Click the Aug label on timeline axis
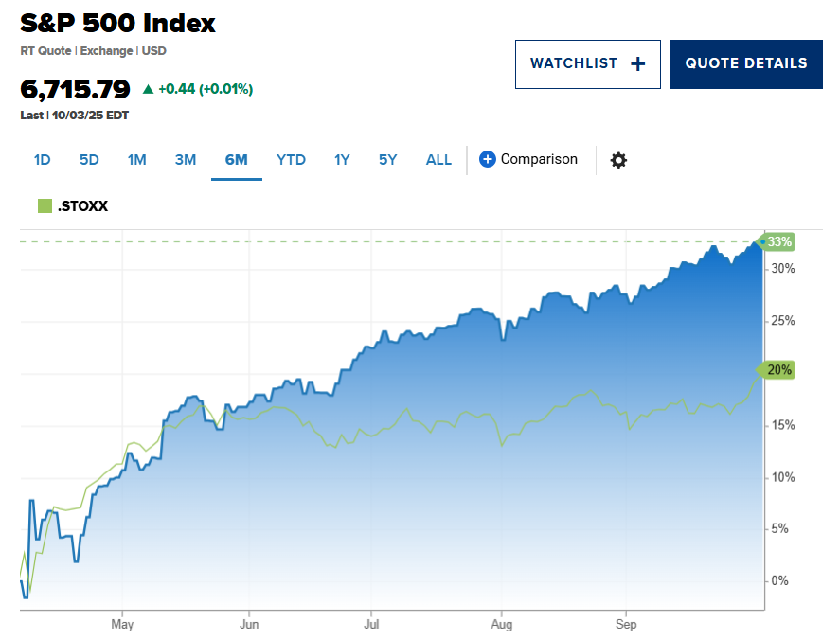 502,625
